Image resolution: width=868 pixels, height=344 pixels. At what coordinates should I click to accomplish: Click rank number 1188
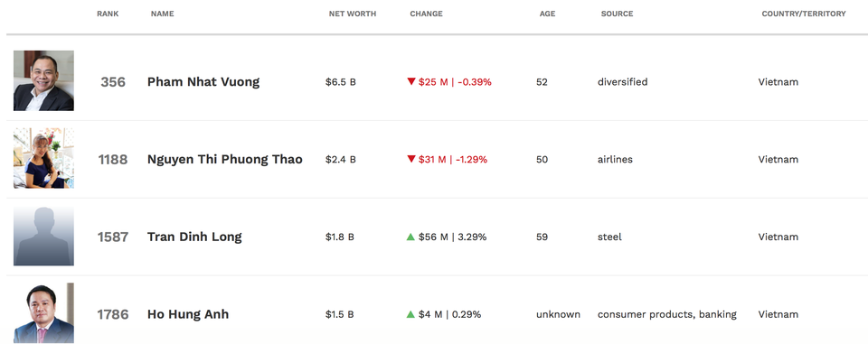point(113,160)
